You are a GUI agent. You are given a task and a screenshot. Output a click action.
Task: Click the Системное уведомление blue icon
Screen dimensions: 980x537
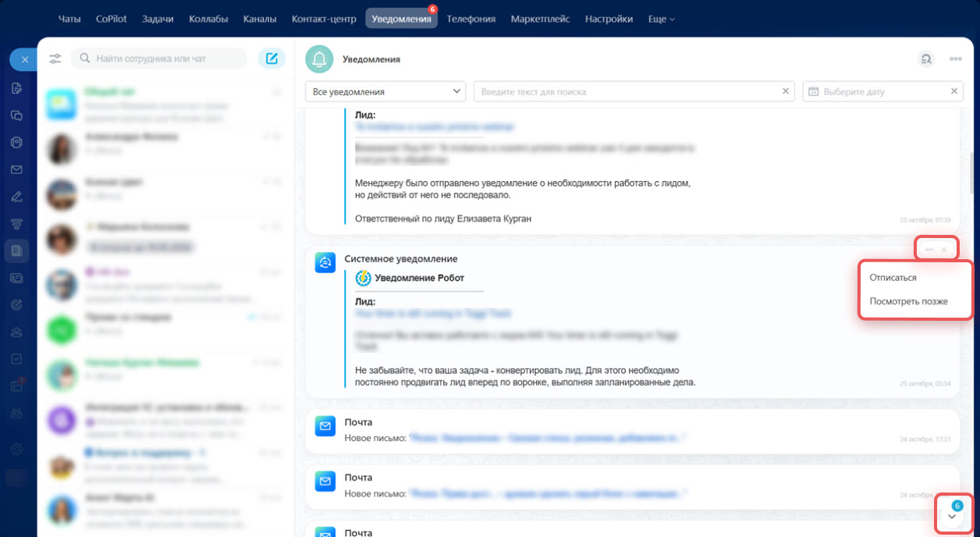(325, 263)
